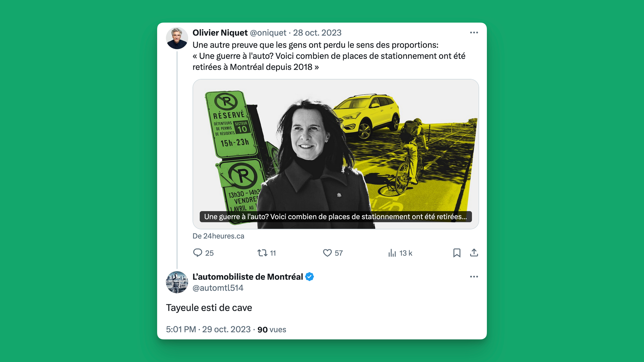Image resolution: width=644 pixels, height=362 pixels.
Task: Click the 28 oct. 2023 tweet date
Action: (317, 33)
